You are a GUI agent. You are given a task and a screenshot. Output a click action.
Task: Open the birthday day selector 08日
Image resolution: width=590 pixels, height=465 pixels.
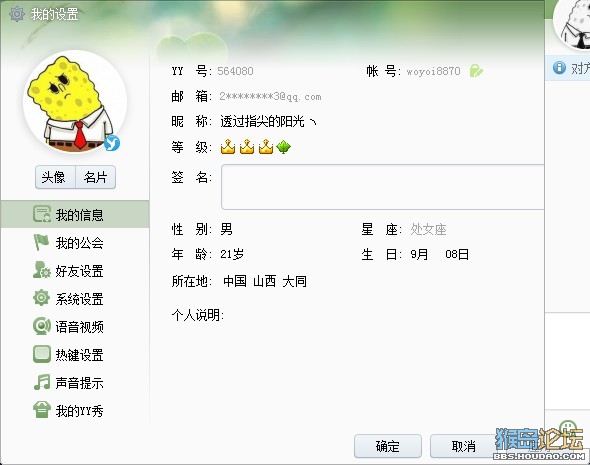tap(457, 254)
